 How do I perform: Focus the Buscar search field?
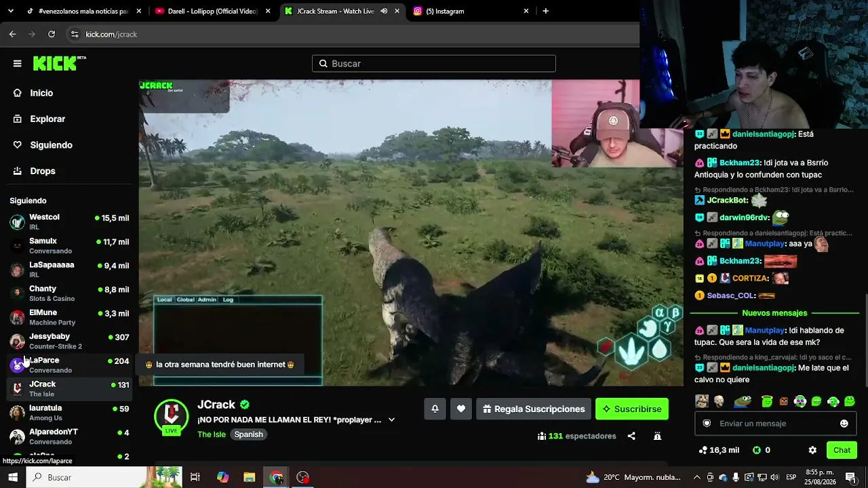pyautogui.click(x=434, y=64)
